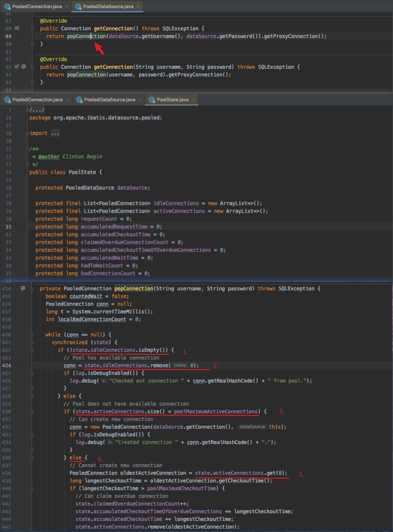Expand the collapsed header comment at line 1
Screen dimensions: 393x532
[x=27, y=110]
